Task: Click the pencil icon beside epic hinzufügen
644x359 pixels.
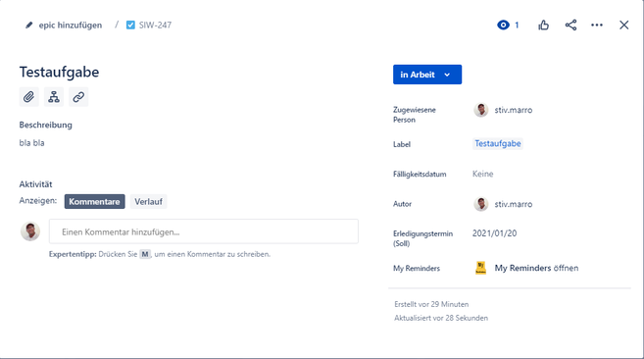Action: pos(28,26)
